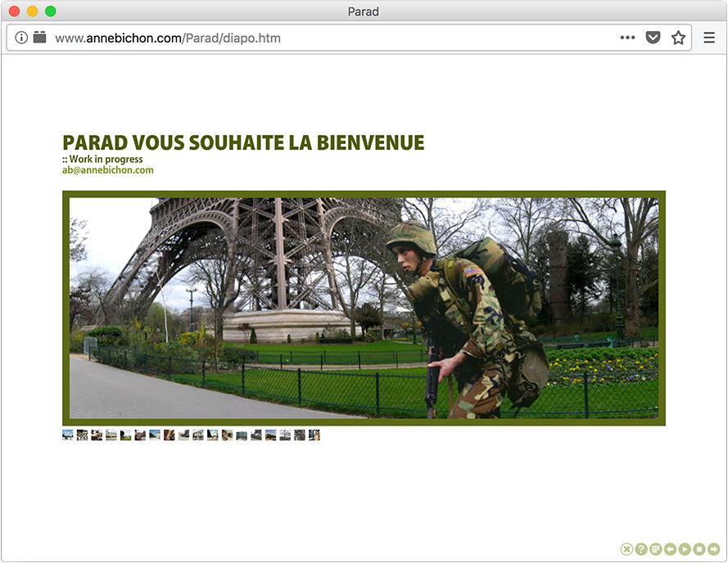728x563 pixels.
Task: Bookmark this page with the star icon
Action: (678, 38)
